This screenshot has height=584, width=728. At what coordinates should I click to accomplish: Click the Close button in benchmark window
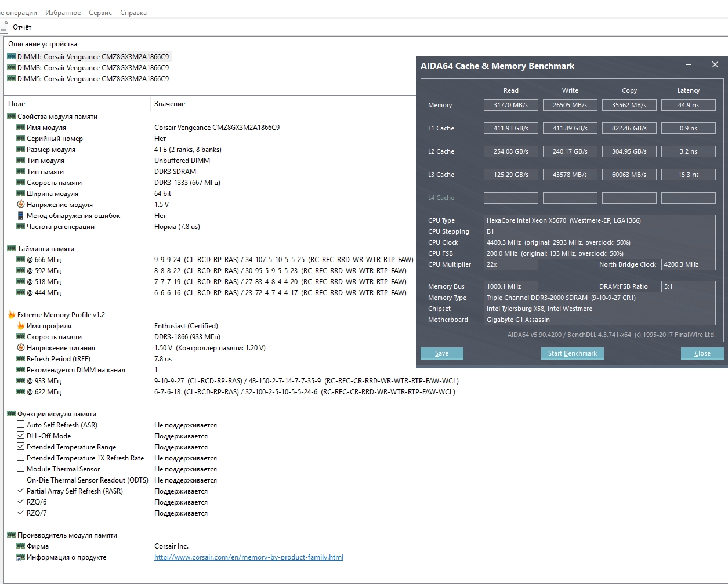(702, 353)
